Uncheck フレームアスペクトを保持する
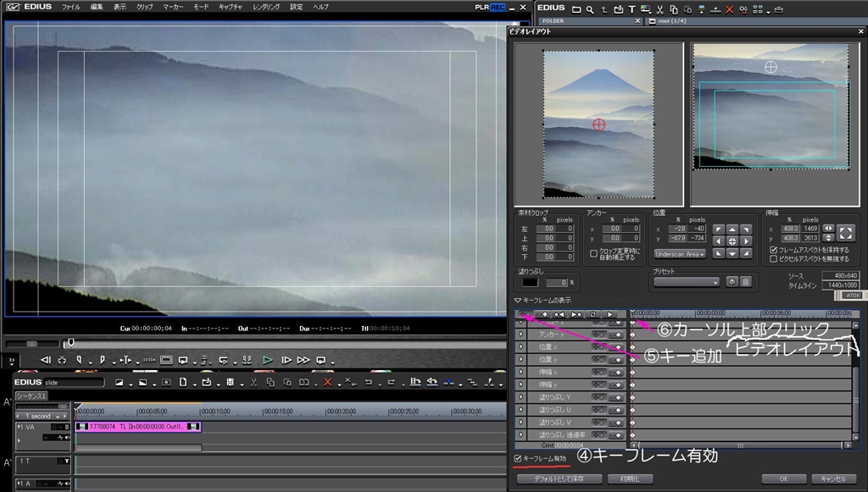 pos(773,250)
